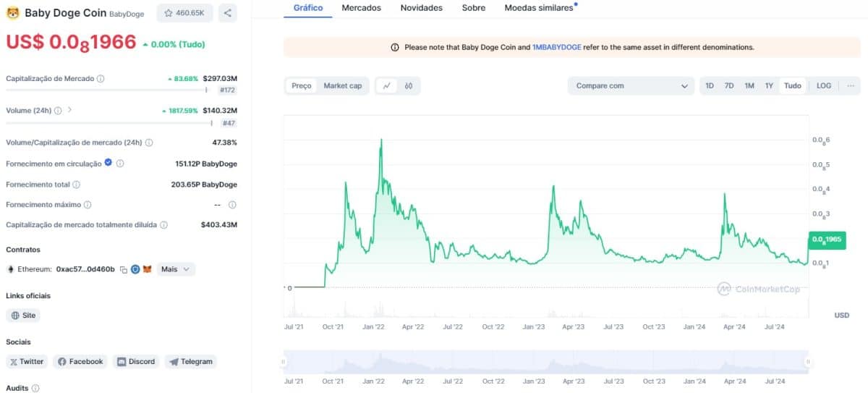868x393 pixels.
Task: Click the green 0.0₈1965 price tag on chart
Action: point(826,239)
